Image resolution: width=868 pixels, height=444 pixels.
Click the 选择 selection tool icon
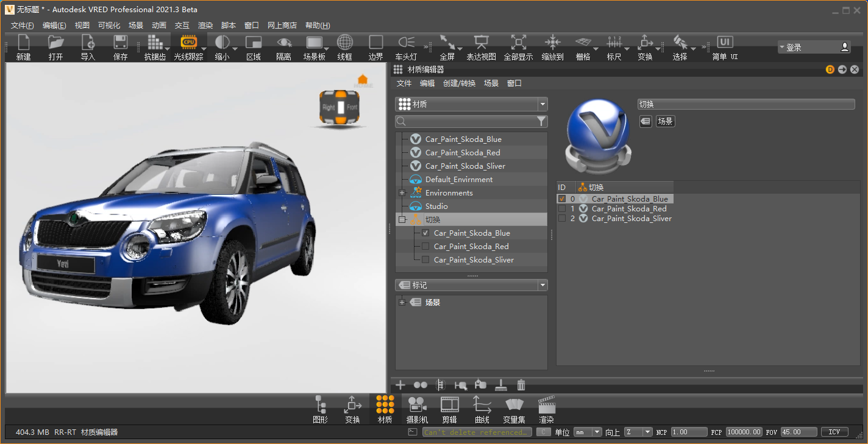[680, 42]
